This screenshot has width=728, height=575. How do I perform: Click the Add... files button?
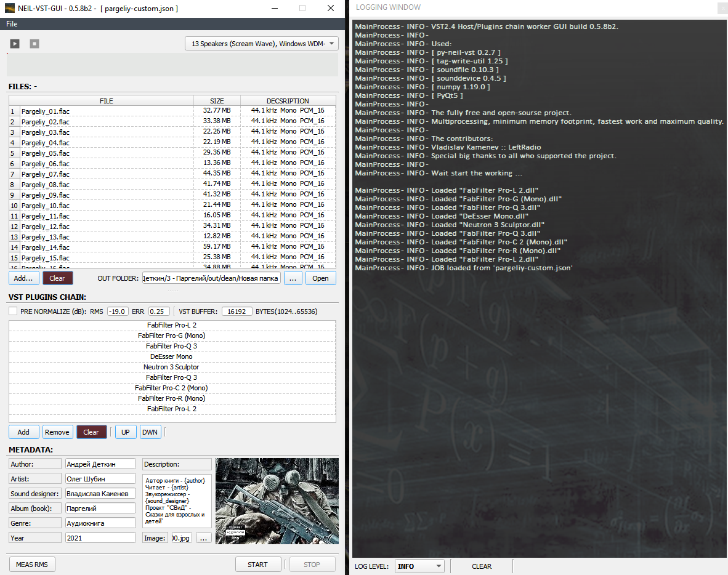click(23, 278)
